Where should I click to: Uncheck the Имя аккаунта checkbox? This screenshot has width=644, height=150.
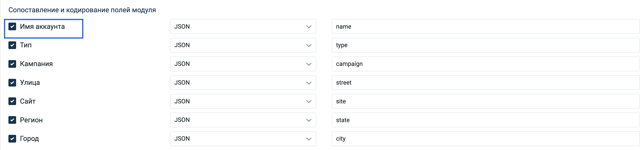coord(12,26)
